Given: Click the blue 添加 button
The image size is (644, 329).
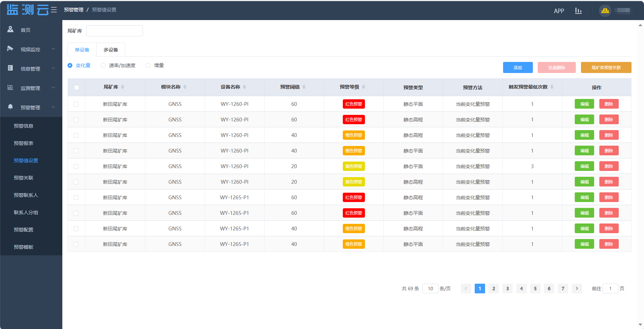Looking at the screenshot, I should pos(518,67).
